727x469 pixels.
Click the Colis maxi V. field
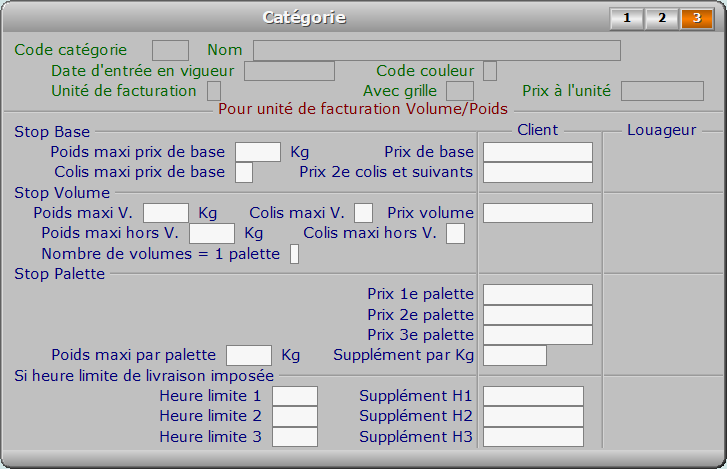pos(364,213)
